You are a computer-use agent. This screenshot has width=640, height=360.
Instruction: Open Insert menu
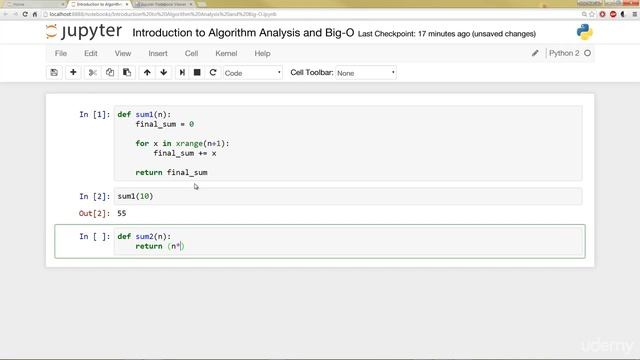(158, 53)
